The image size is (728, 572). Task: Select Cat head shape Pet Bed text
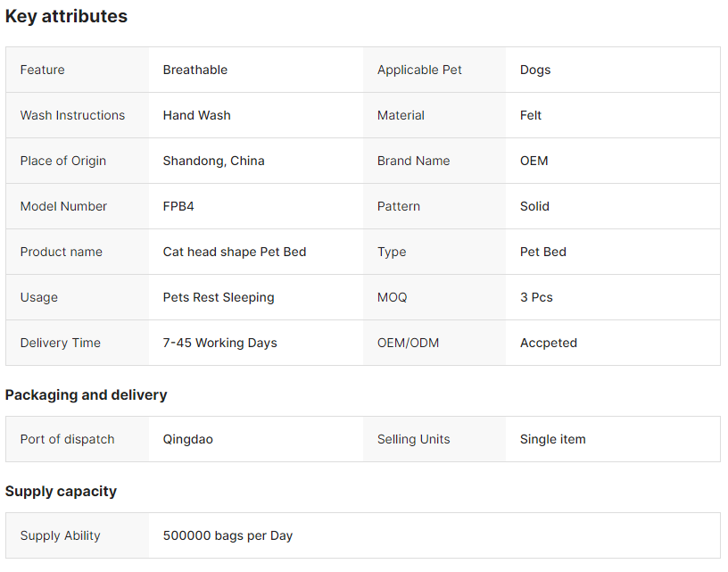(235, 252)
